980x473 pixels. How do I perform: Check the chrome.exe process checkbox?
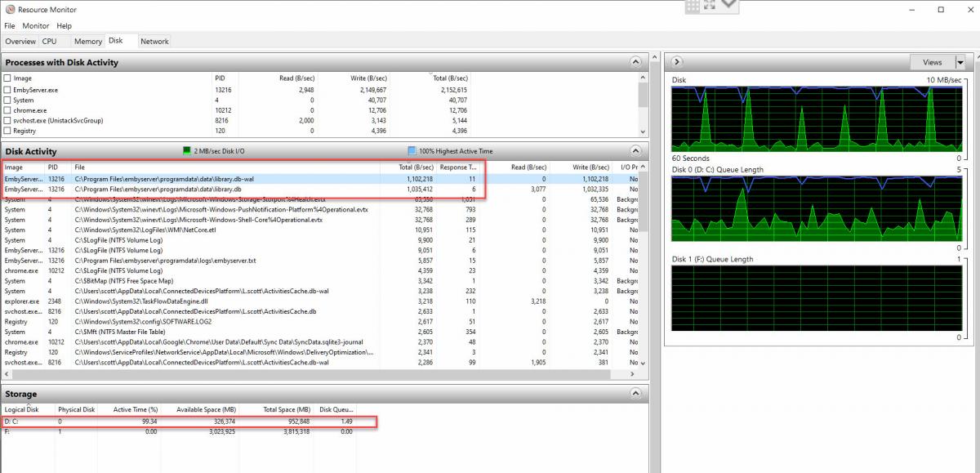tap(7, 110)
